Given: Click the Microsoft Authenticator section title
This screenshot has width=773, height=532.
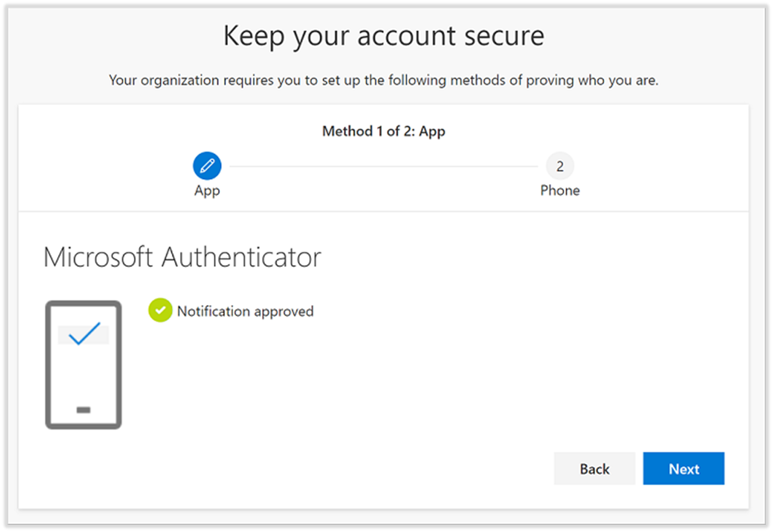Looking at the screenshot, I should [x=182, y=257].
